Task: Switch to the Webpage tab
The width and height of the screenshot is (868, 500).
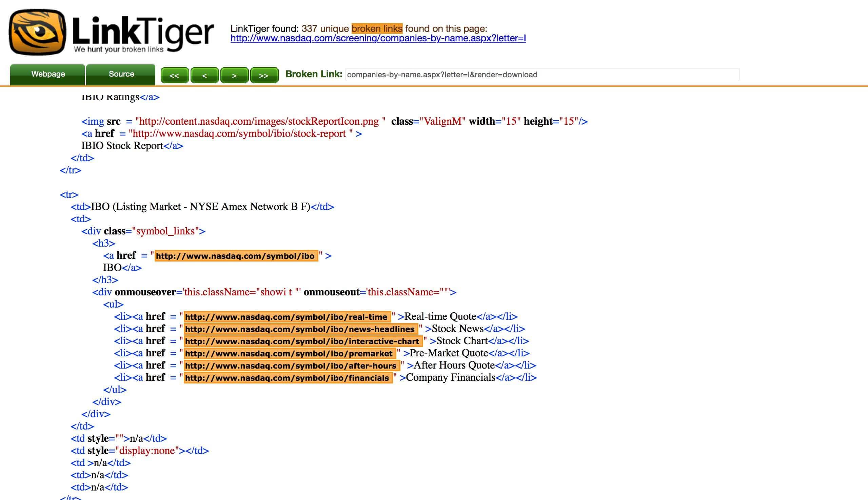Action: (x=48, y=74)
